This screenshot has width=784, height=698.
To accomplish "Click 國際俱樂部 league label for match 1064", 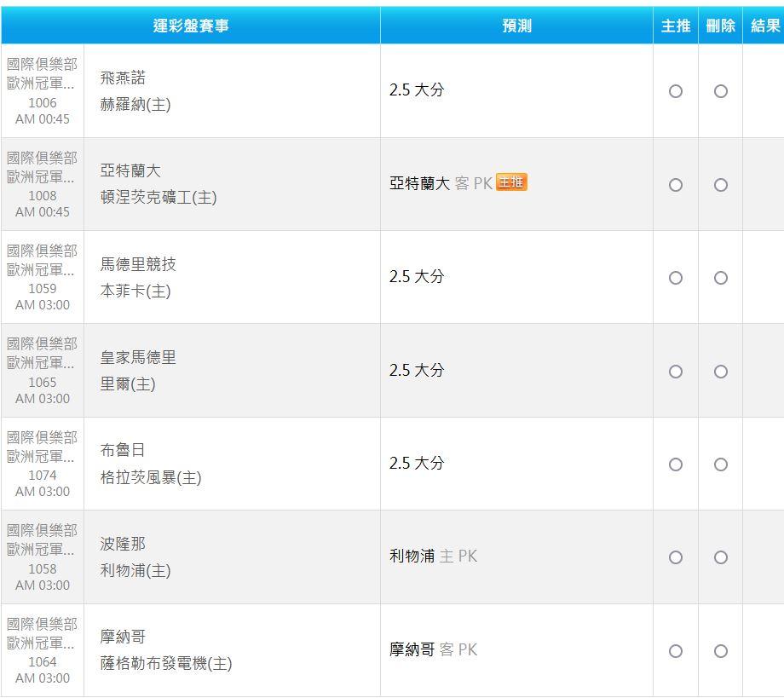I will pyautogui.click(x=42, y=624).
